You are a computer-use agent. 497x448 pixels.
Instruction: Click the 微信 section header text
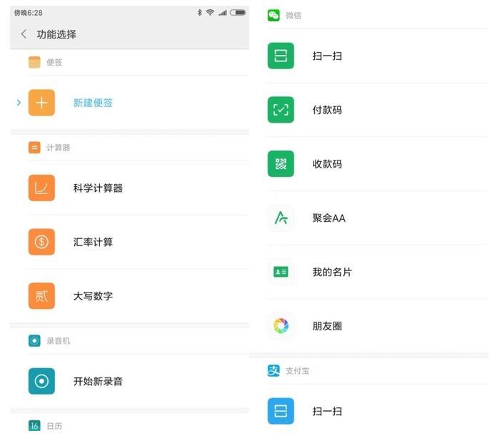[293, 16]
